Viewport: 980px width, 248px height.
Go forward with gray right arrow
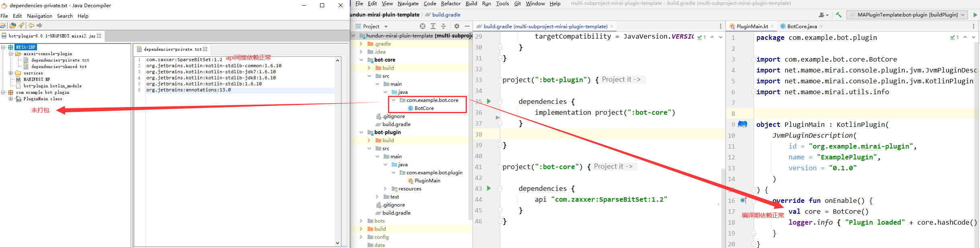tap(39, 25)
